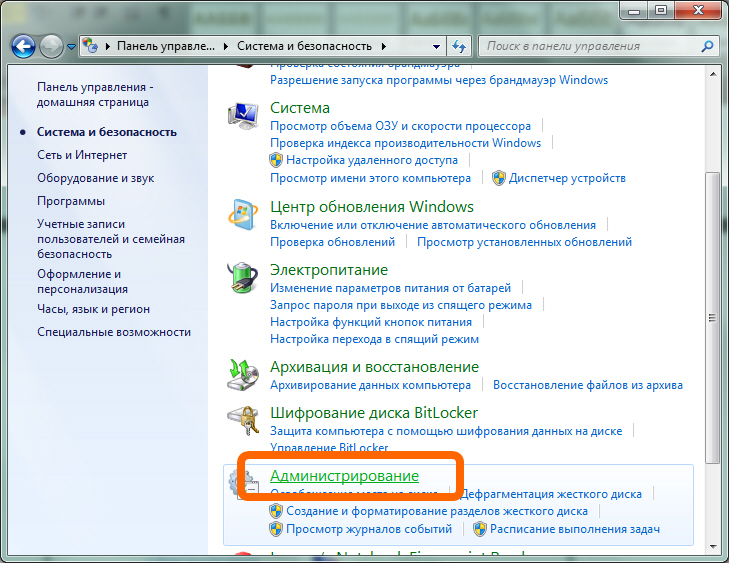Click the Центр обновления Windows icon
Screen dimensions: 729x563
(243, 214)
